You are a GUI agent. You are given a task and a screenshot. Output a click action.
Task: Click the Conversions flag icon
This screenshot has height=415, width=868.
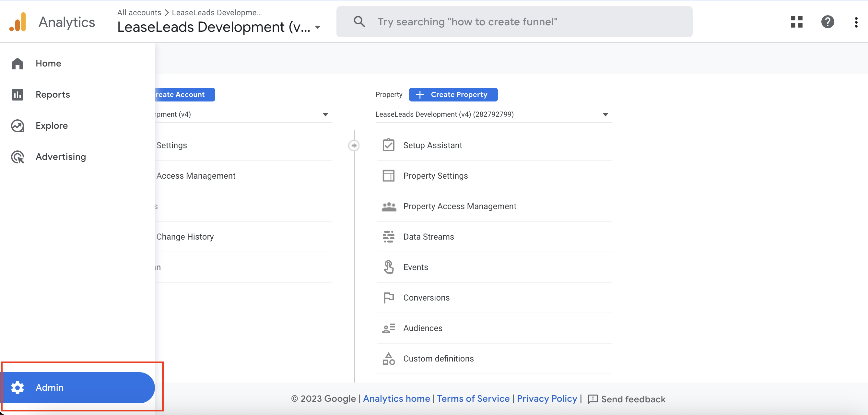[389, 298]
